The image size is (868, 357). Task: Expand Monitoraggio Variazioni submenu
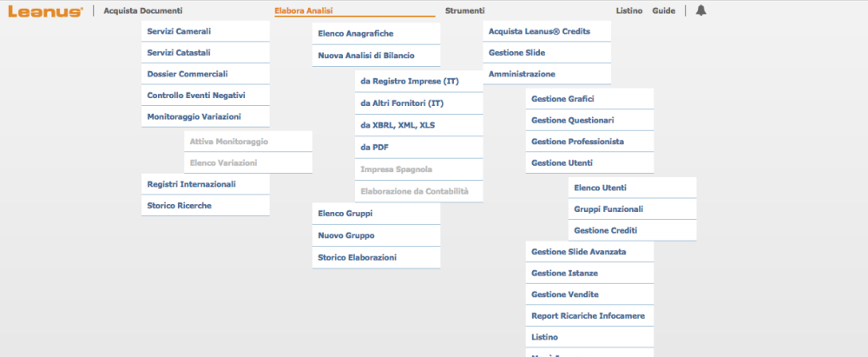coord(194,116)
